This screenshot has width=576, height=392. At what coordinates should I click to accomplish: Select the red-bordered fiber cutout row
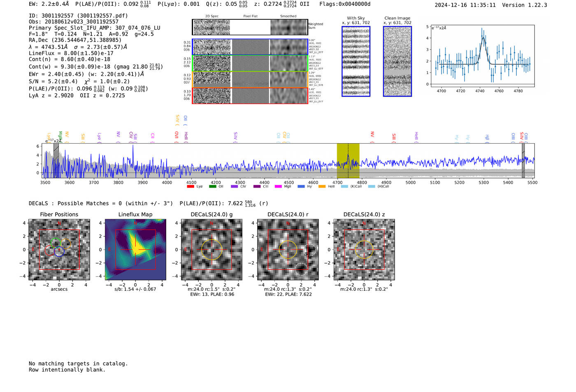[250, 96]
